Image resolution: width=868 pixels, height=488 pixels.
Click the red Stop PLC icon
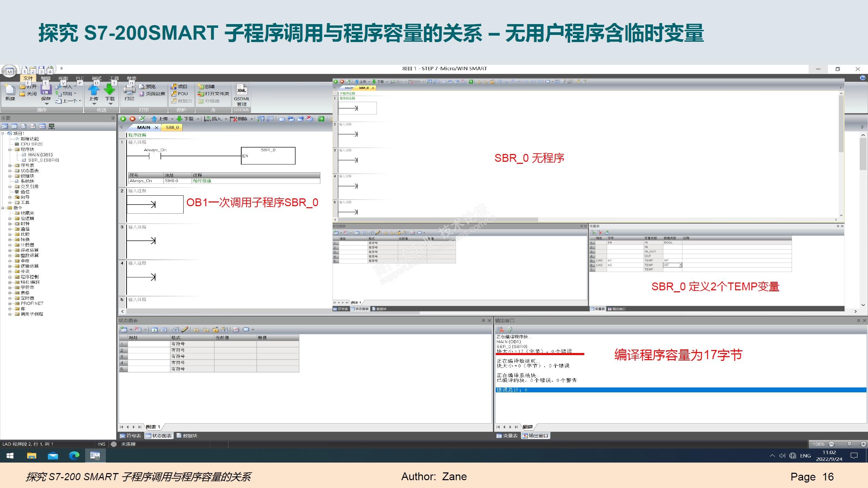click(133, 119)
